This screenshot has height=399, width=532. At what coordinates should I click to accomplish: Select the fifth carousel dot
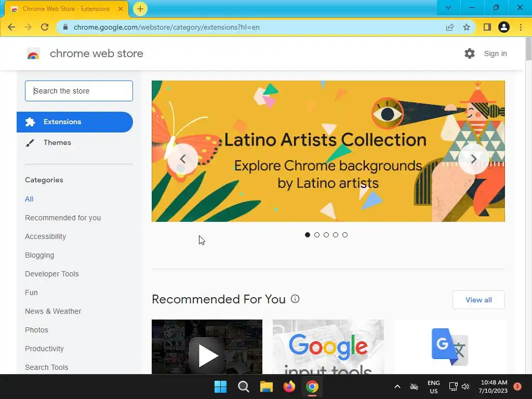click(x=345, y=235)
